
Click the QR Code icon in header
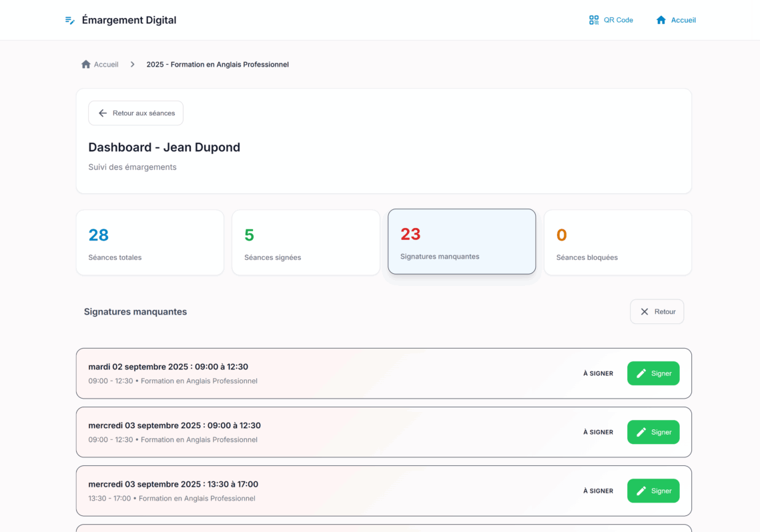pos(594,20)
